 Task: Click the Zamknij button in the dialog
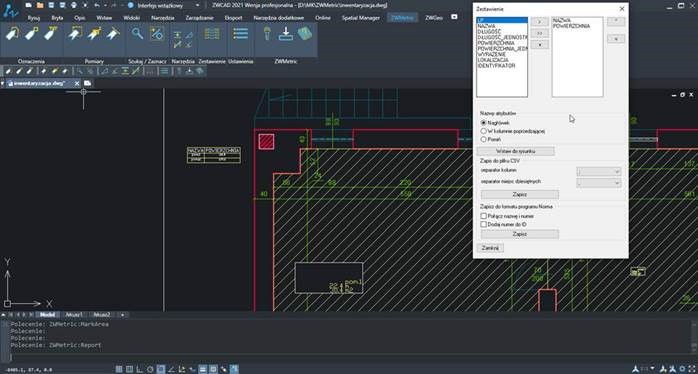coord(490,248)
